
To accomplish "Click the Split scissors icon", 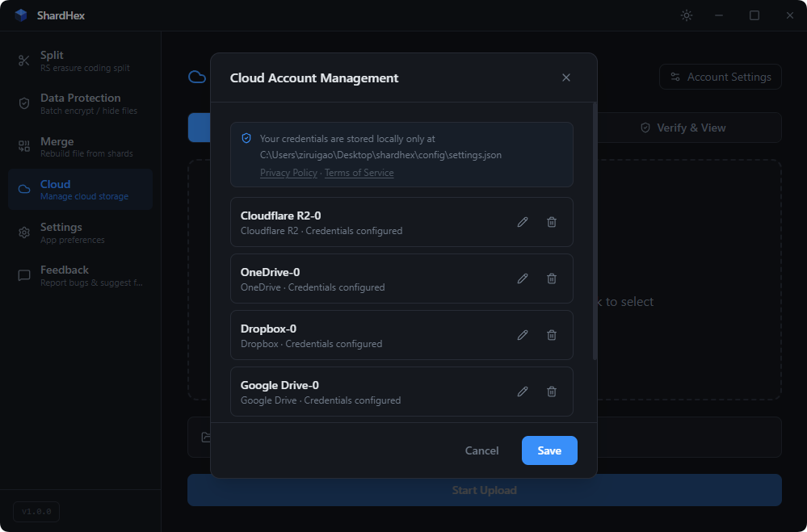I will (x=23, y=61).
